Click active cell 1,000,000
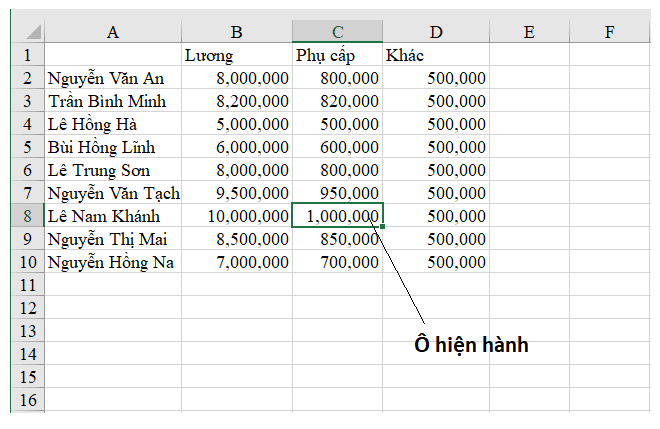The image size is (660, 429). tap(338, 216)
